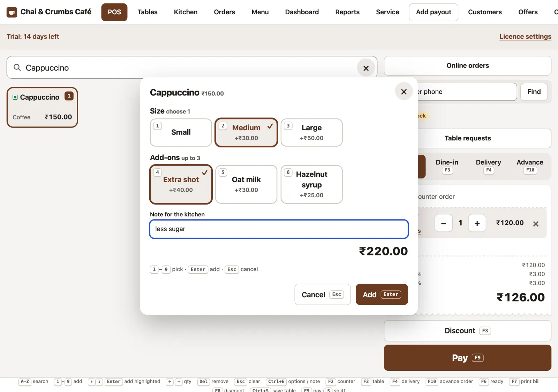Viewport: 558px width, 392px height.
Task: Select the Medium size option
Action: [246, 132]
